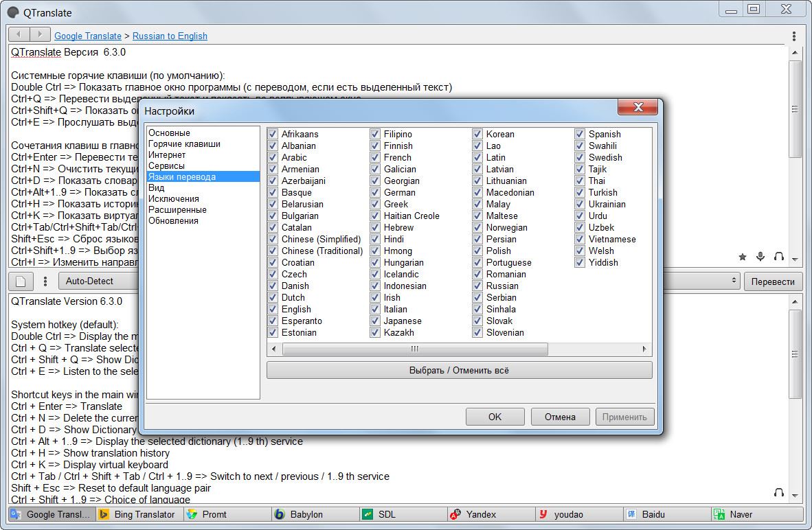
Task: Select Основные settings category
Action: pos(203,133)
